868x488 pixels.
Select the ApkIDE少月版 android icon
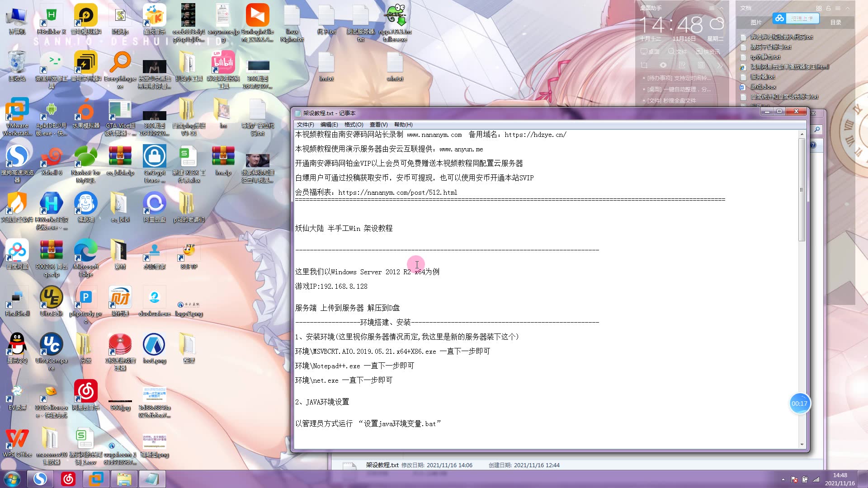tap(52, 117)
